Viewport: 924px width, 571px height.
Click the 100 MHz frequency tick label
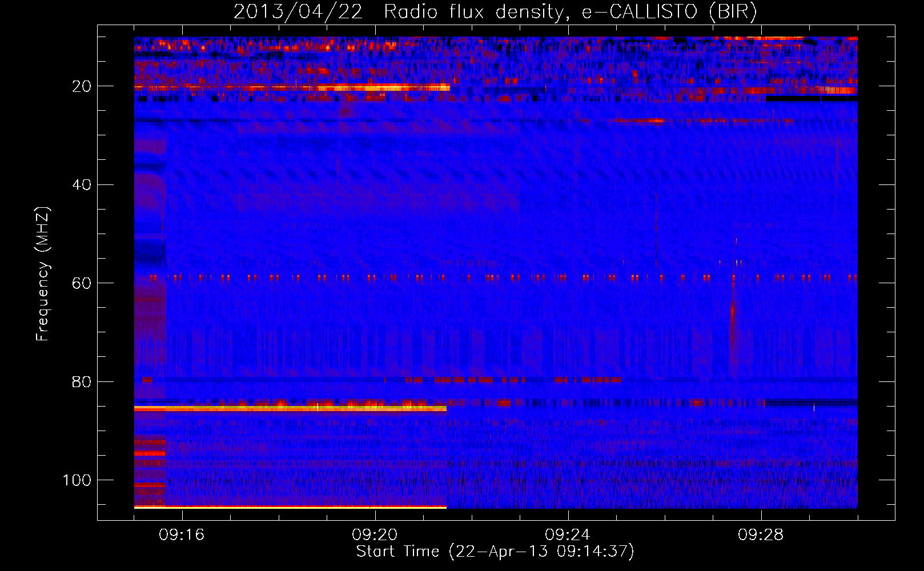[x=77, y=480]
